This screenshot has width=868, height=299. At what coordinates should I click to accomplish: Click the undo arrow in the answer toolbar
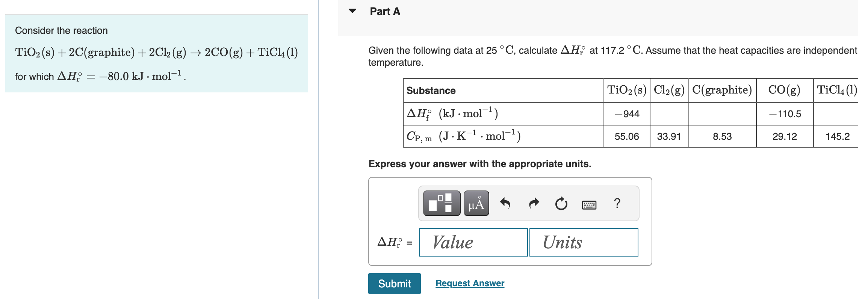click(505, 203)
